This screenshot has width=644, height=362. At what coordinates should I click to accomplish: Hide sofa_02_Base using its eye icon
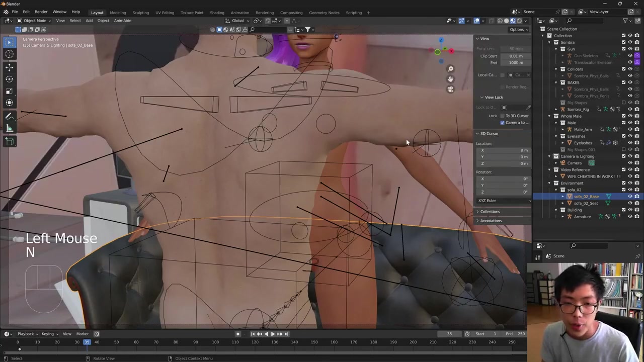(x=630, y=197)
